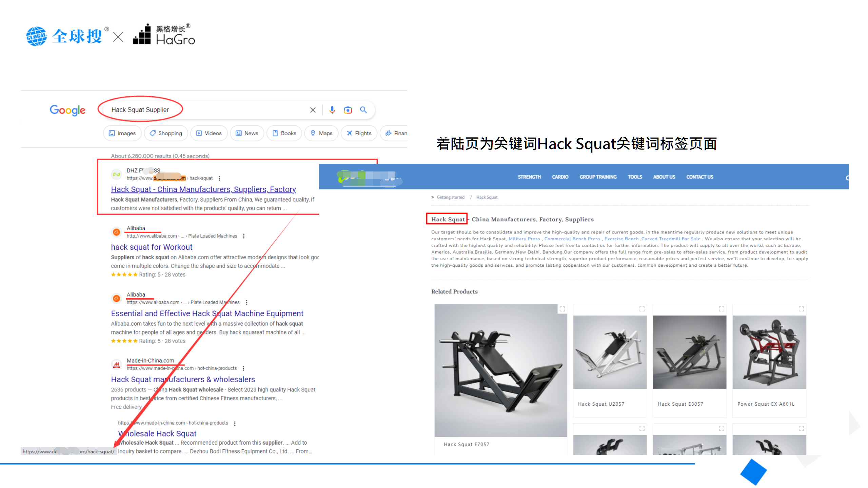
Task: Follow Military Press link in description
Action: (x=524, y=239)
